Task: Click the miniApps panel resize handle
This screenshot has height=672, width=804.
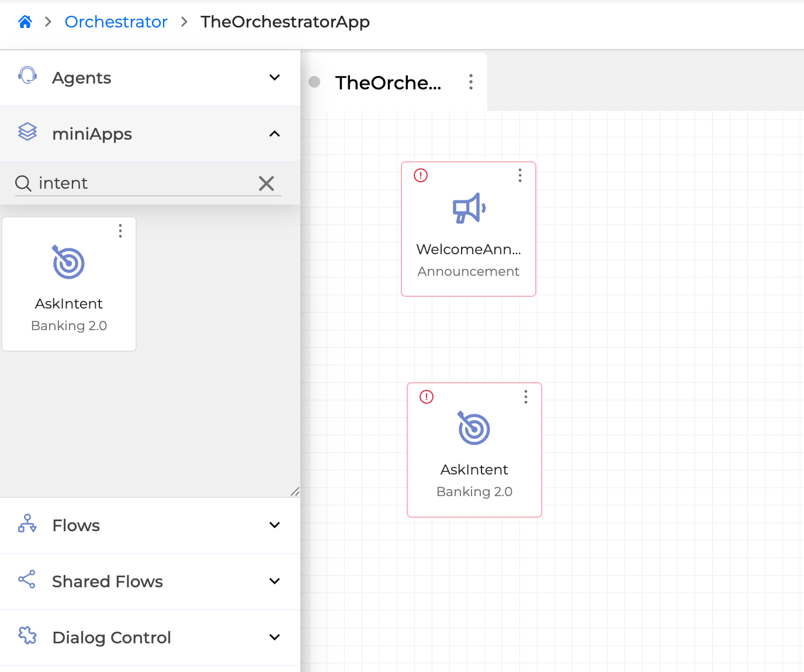Action: click(x=295, y=492)
